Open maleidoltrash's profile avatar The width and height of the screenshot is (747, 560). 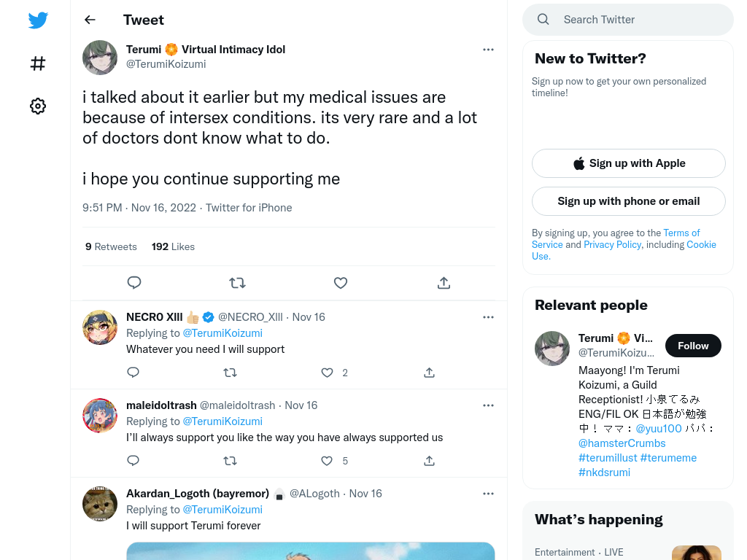pos(100,415)
